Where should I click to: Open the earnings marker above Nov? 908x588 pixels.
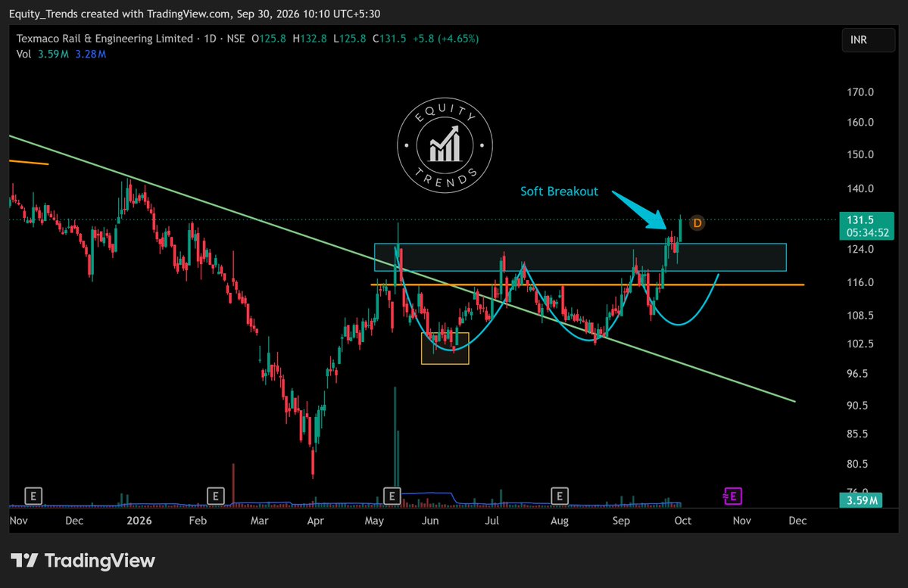coord(33,496)
